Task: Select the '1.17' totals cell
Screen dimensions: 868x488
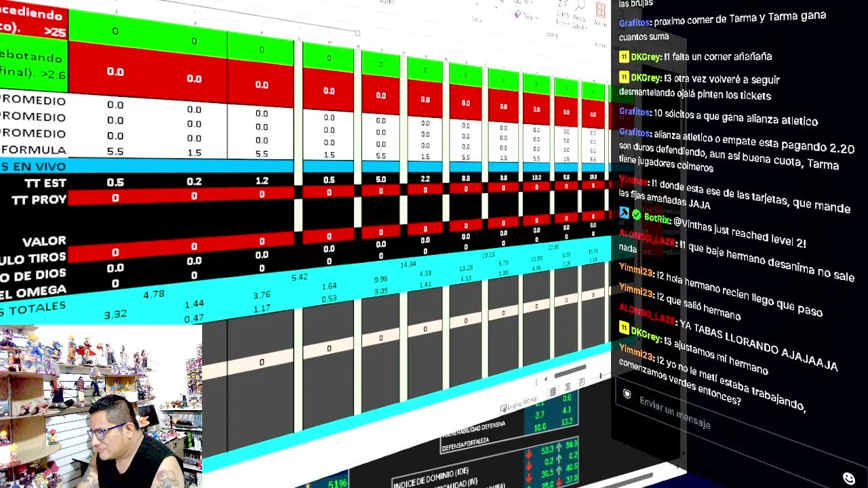Action: click(x=262, y=309)
